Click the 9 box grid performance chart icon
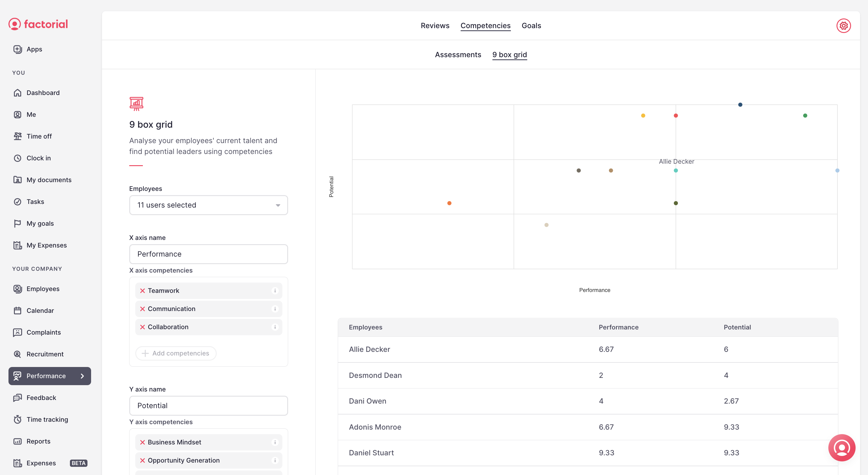Viewport: 868px width, 475px height. pos(136,103)
